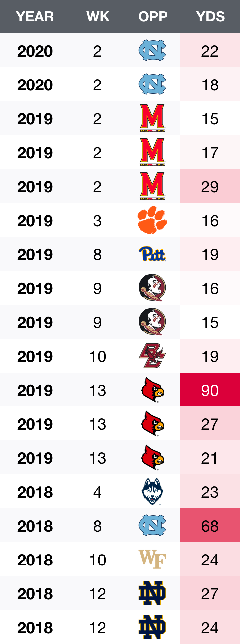Image resolution: width=240 pixels, height=644 pixels.
Task: Click the Clemson tiger paw logo
Action: point(152,220)
